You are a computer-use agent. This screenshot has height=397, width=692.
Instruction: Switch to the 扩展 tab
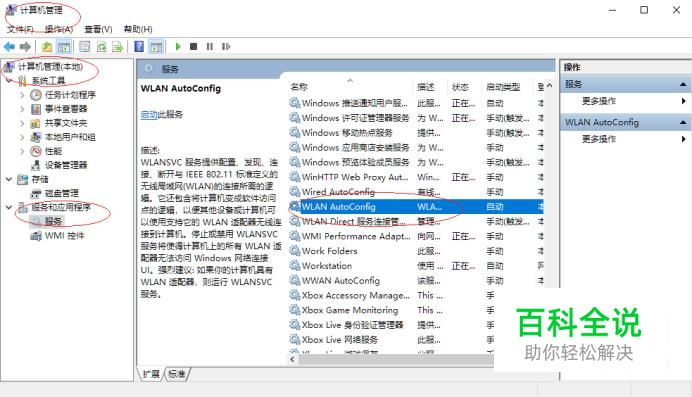[x=151, y=374]
